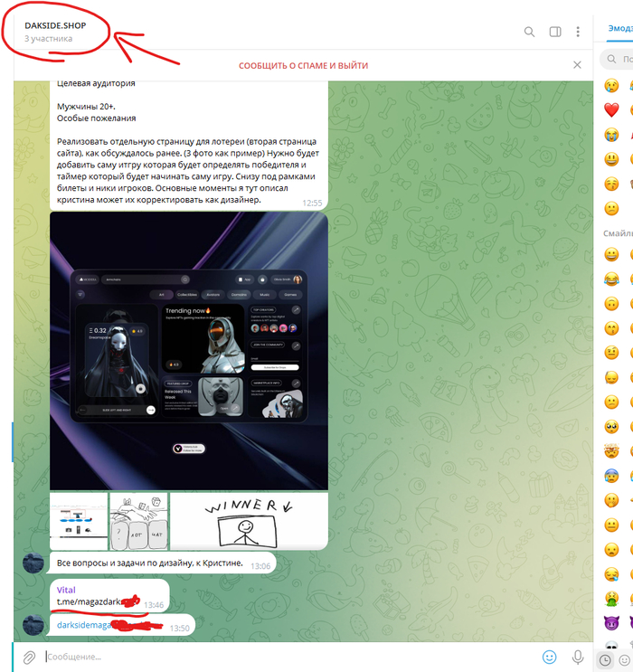Dismiss the spam report bar
The height and width of the screenshot is (672, 633).
point(577,65)
